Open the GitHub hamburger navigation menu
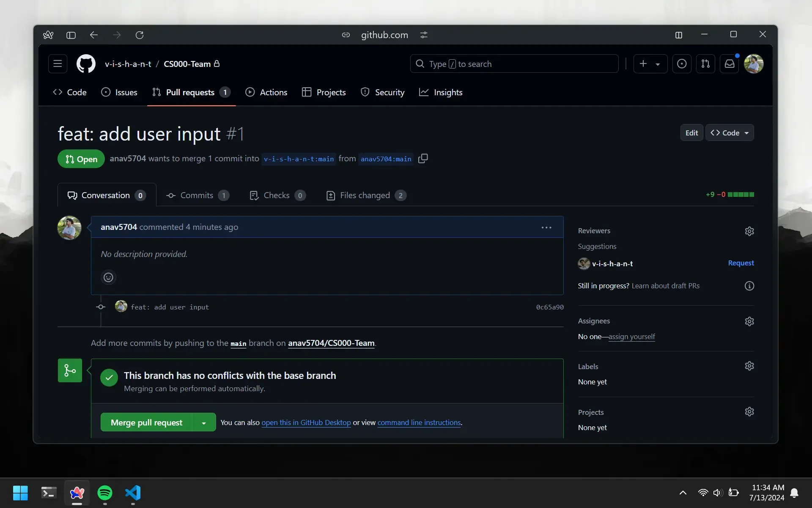Screen dimensions: 812x508 [x=58, y=63]
